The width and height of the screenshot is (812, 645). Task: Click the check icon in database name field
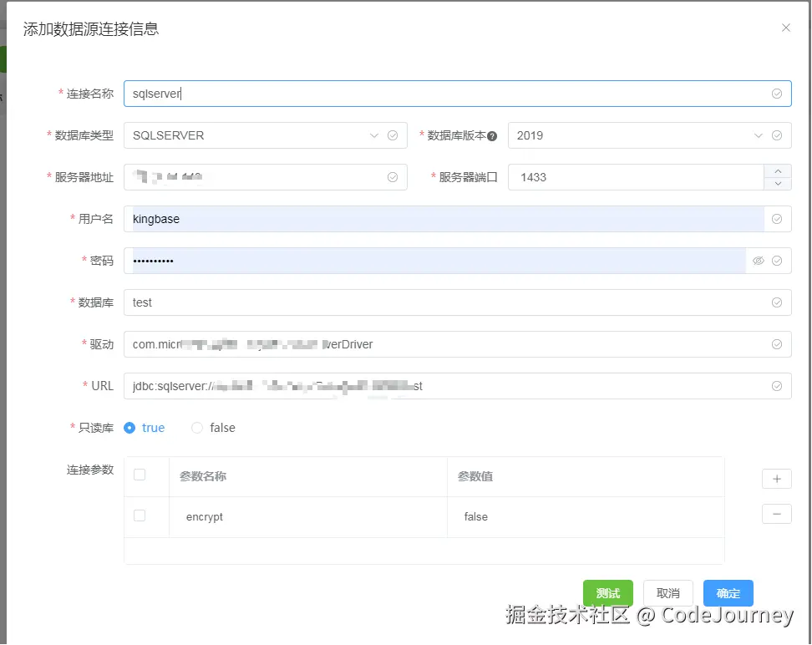777,302
